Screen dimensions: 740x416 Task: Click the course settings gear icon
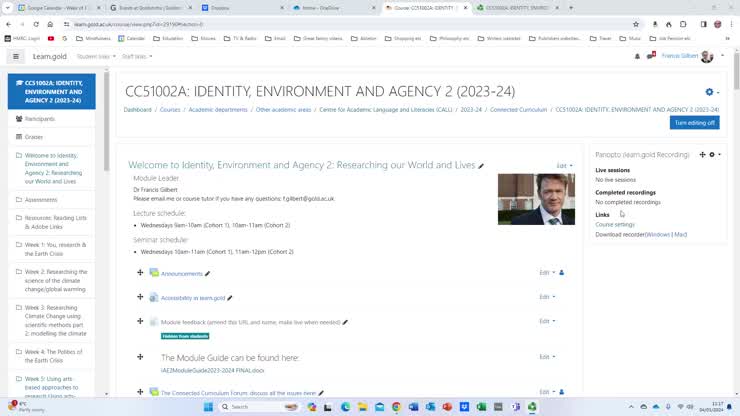coord(709,92)
